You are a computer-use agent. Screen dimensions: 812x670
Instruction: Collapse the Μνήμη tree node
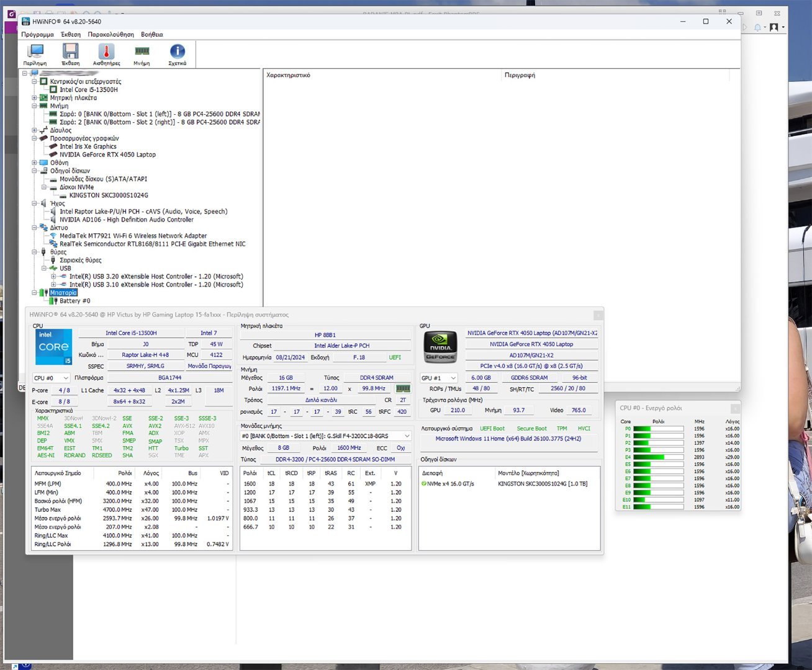pos(34,105)
